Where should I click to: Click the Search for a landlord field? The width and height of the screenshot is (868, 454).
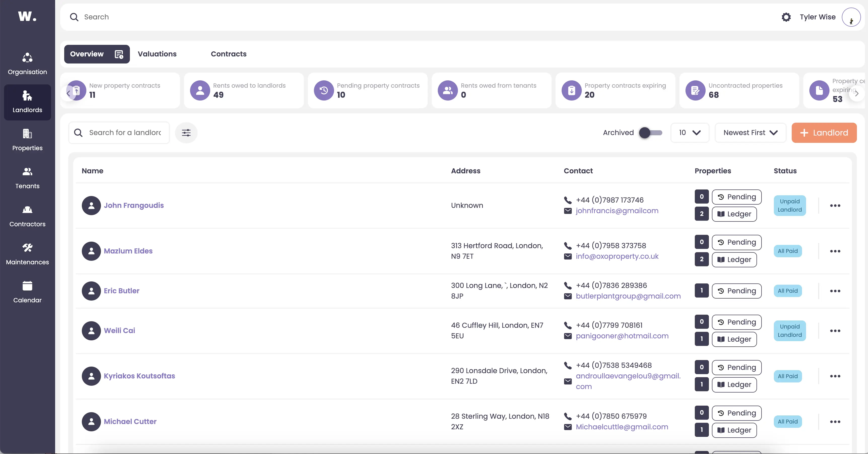pos(119,133)
